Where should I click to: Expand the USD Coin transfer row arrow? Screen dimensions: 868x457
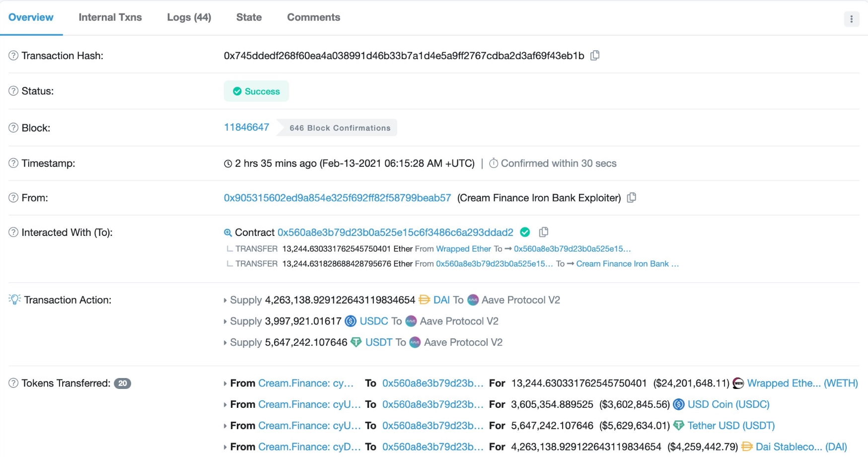[x=225, y=405]
